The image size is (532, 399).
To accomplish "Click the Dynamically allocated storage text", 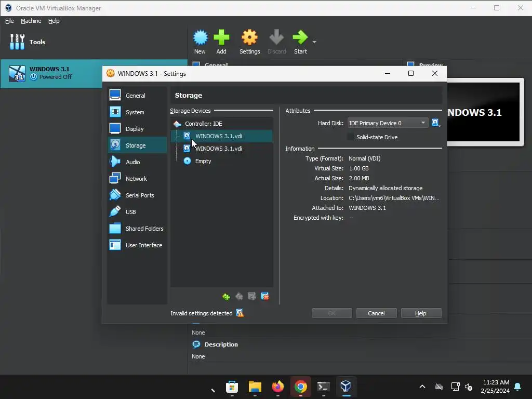I will 385,188.
